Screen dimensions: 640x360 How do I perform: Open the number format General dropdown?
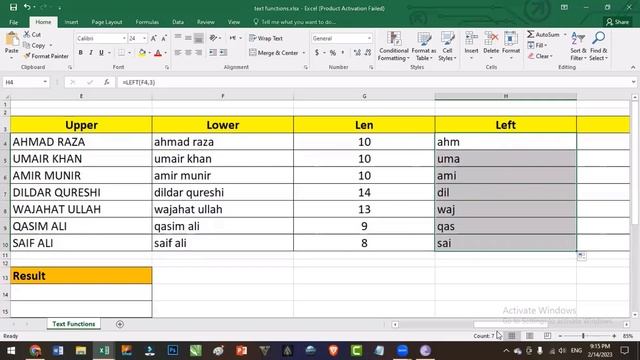[x=369, y=38]
